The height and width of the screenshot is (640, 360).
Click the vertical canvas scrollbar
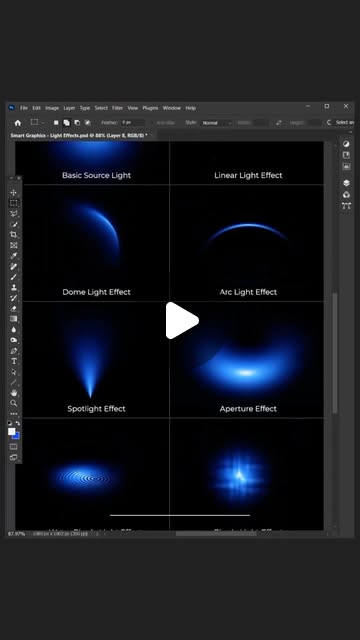[x=335, y=352]
